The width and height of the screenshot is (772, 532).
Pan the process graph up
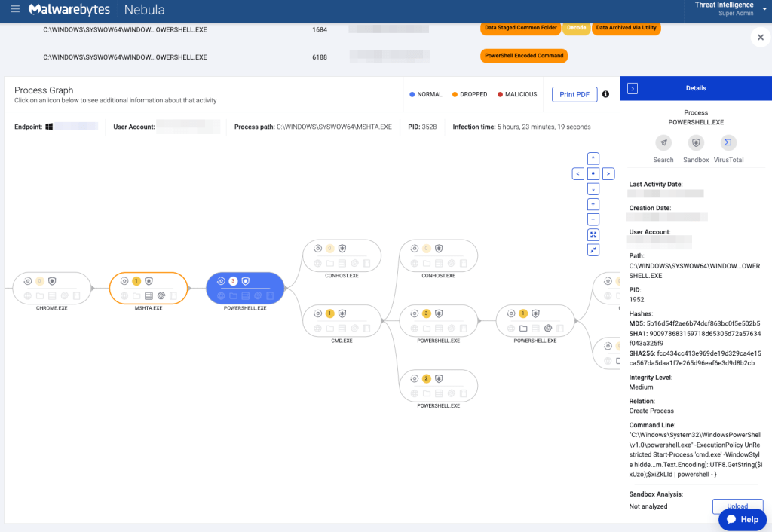pyautogui.click(x=593, y=158)
